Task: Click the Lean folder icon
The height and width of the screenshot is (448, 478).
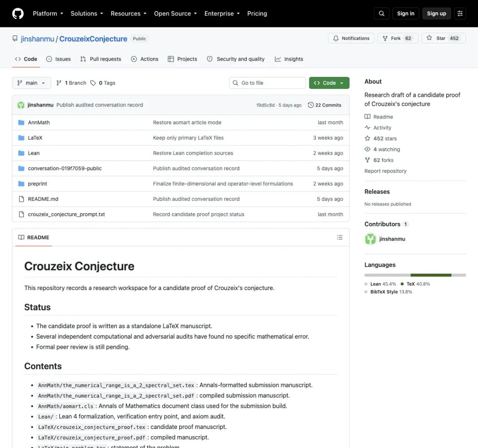Action: (x=21, y=153)
